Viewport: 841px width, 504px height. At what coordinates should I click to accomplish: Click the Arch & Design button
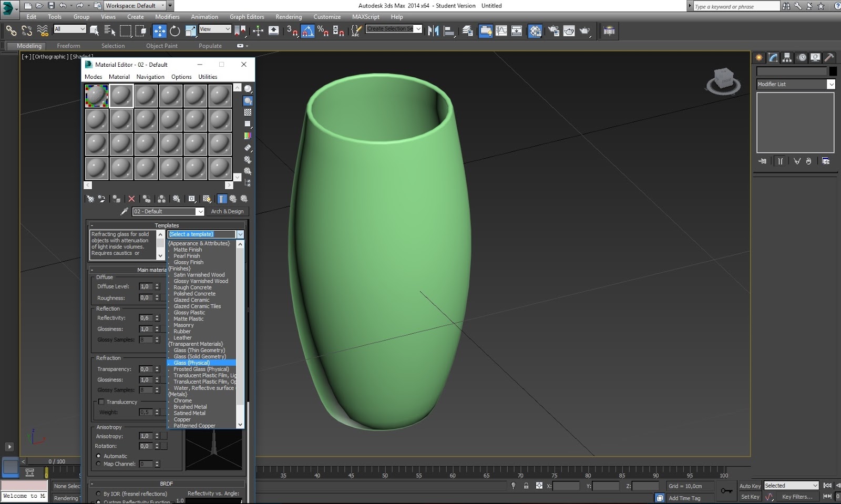click(x=228, y=211)
